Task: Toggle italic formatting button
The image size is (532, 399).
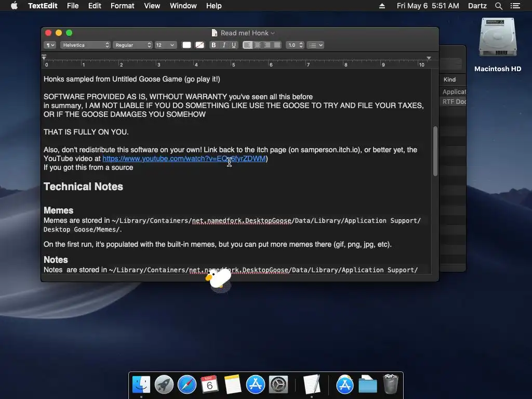Action: pos(223,45)
